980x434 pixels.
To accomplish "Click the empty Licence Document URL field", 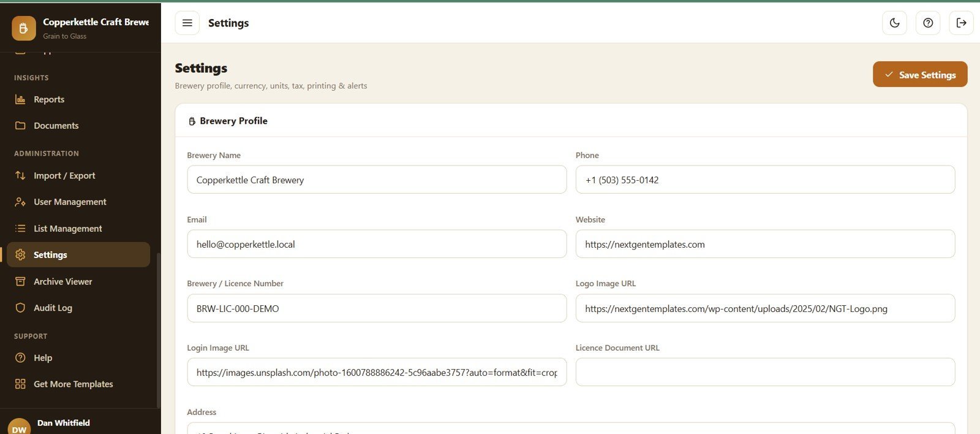I will [x=765, y=372].
